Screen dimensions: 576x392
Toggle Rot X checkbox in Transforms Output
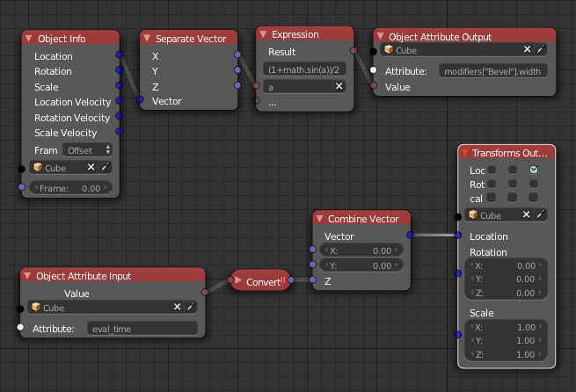[x=492, y=184]
